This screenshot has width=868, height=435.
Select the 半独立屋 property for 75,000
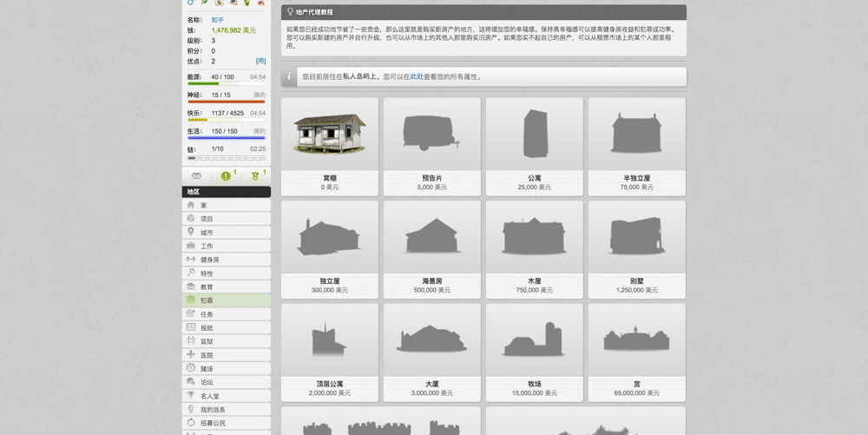637,147
